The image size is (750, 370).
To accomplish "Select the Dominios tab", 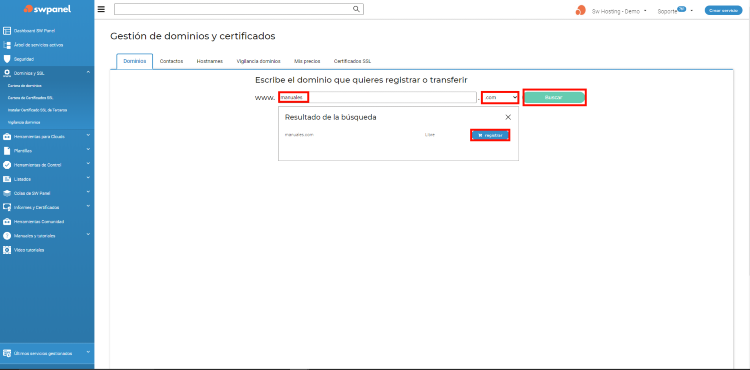I will point(134,61).
